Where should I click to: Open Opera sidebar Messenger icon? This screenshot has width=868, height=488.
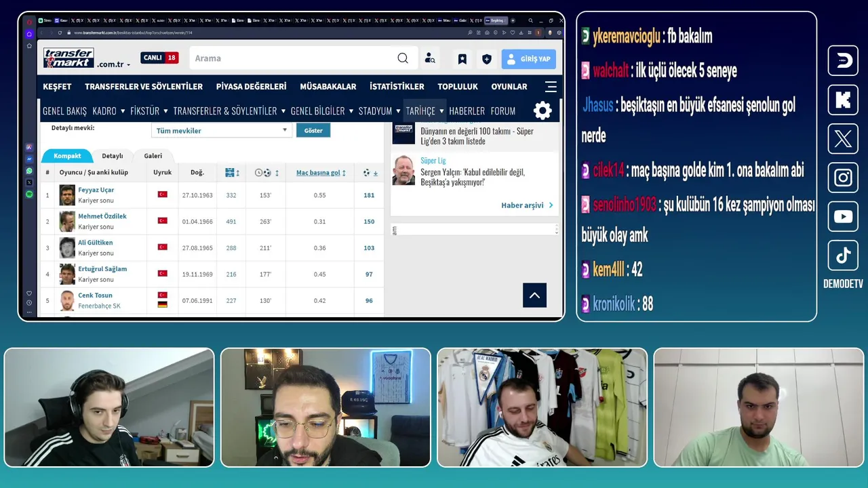tap(29, 159)
